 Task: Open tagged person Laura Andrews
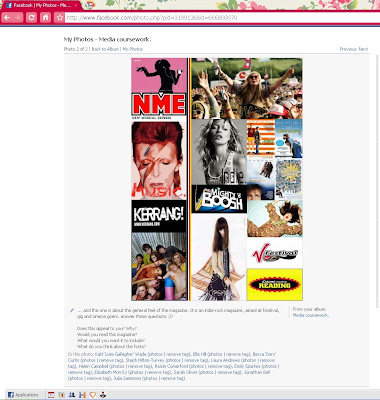click(x=225, y=360)
